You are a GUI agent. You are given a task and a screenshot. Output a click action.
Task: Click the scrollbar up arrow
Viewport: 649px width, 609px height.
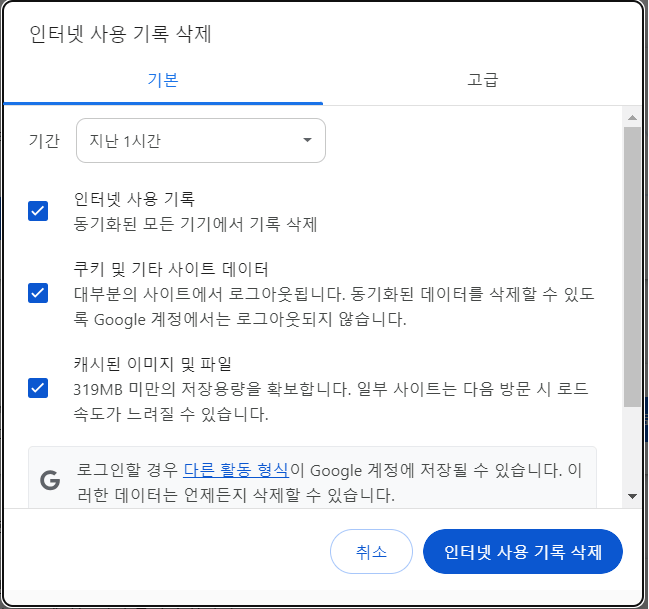[632, 118]
